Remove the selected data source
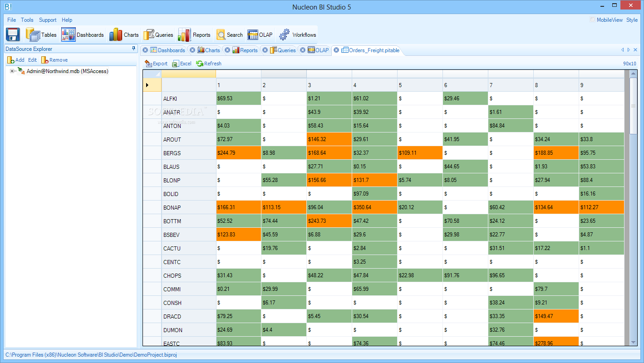The height and width of the screenshot is (363, 644). pos(54,60)
